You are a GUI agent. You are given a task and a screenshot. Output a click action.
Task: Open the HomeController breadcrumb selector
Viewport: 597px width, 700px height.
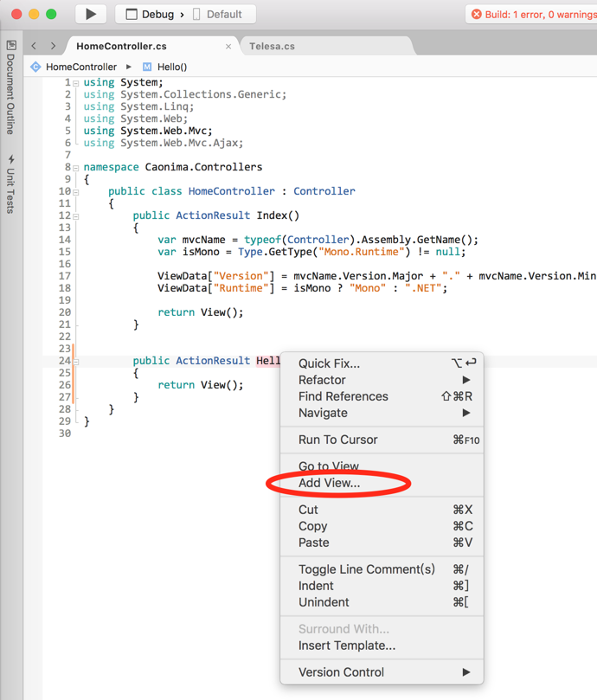(x=81, y=67)
